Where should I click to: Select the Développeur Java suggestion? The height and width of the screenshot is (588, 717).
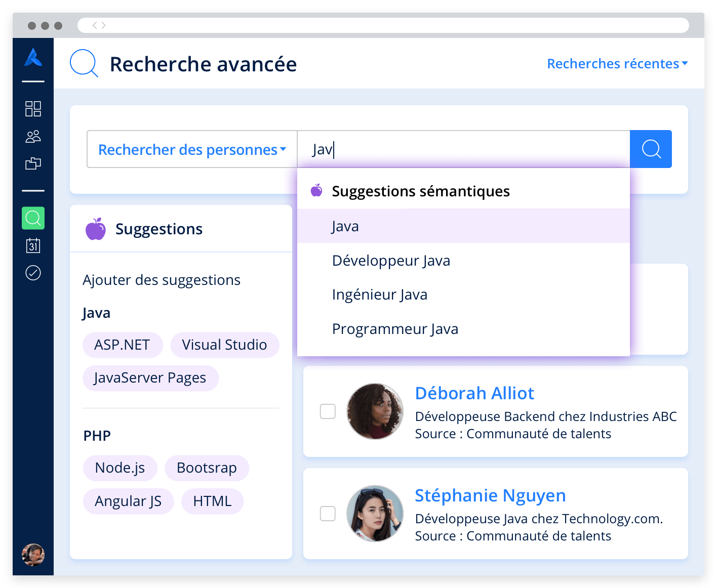pyautogui.click(x=463, y=261)
